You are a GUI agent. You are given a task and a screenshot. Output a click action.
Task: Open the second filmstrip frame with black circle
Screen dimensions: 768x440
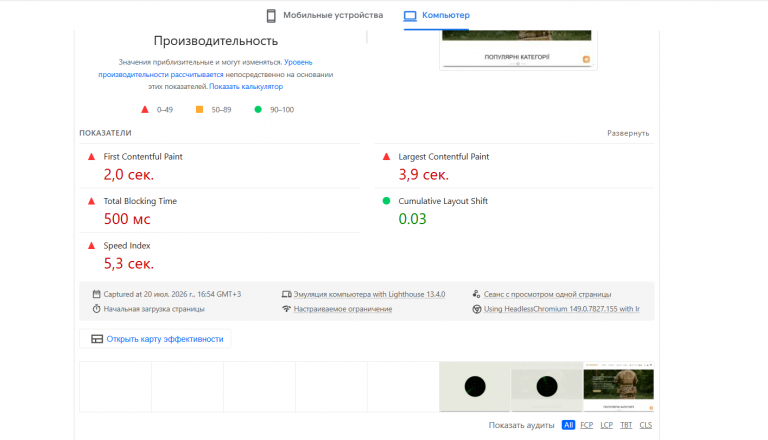click(x=547, y=387)
